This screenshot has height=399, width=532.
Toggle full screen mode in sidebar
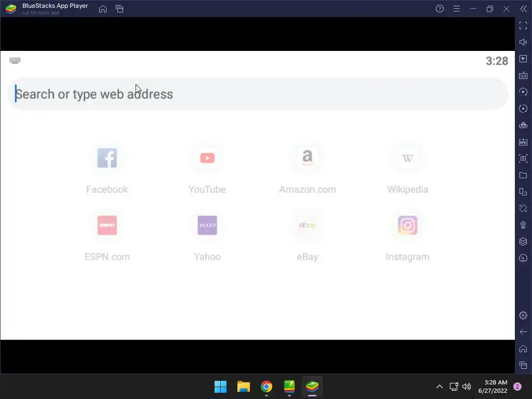click(x=523, y=25)
